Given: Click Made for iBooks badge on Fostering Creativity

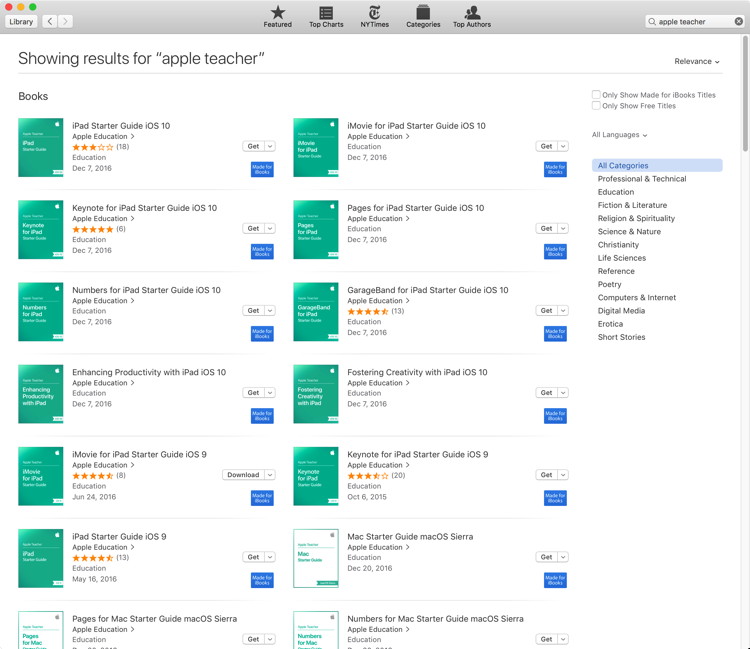Looking at the screenshot, I should 555,416.
